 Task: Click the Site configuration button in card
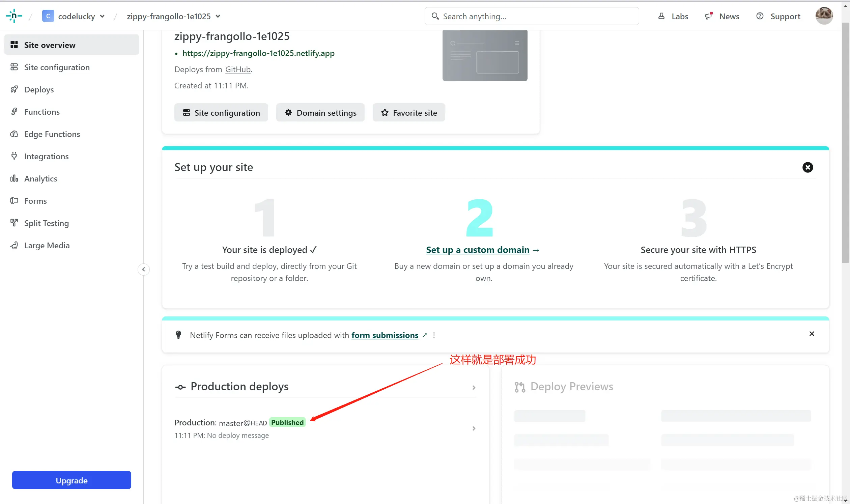221,112
